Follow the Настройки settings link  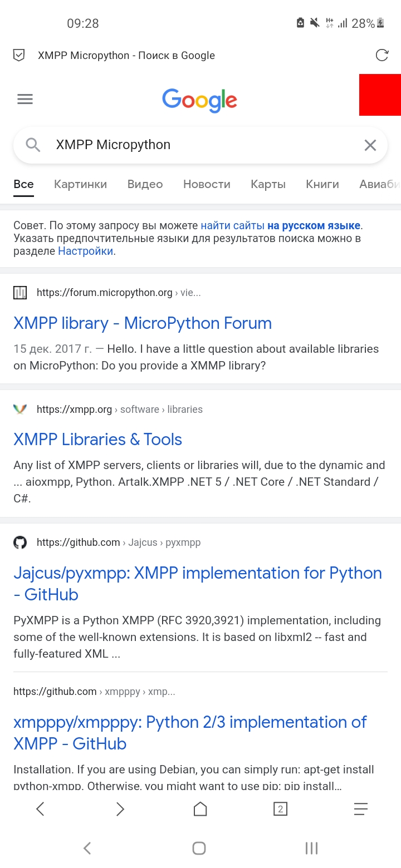[86, 251]
